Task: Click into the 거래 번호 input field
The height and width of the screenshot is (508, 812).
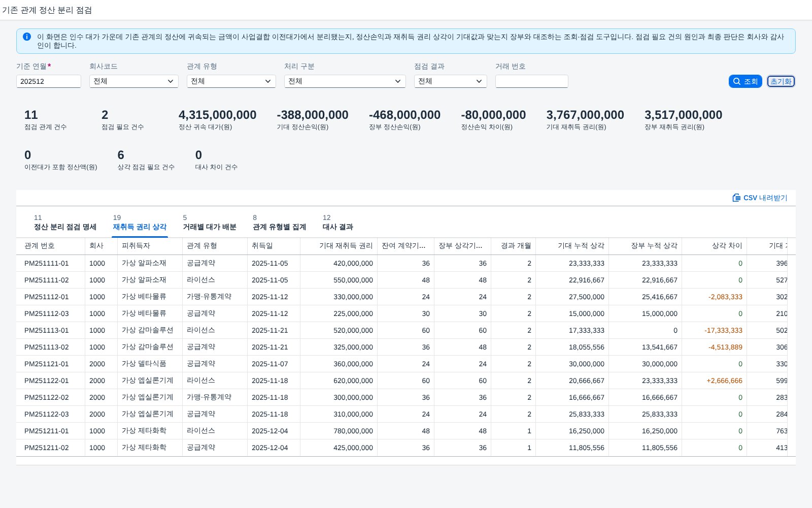Action: pos(532,81)
